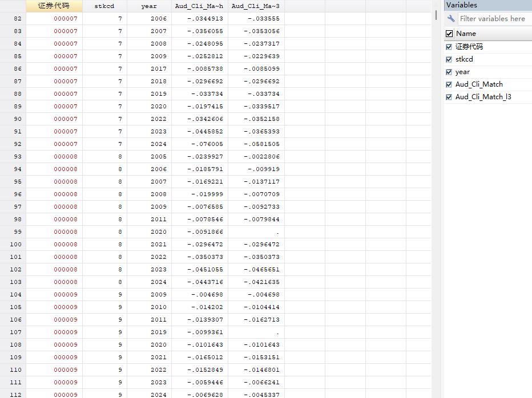
Task: Click value -.0153151 in row 109
Action: click(x=256, y=358)
